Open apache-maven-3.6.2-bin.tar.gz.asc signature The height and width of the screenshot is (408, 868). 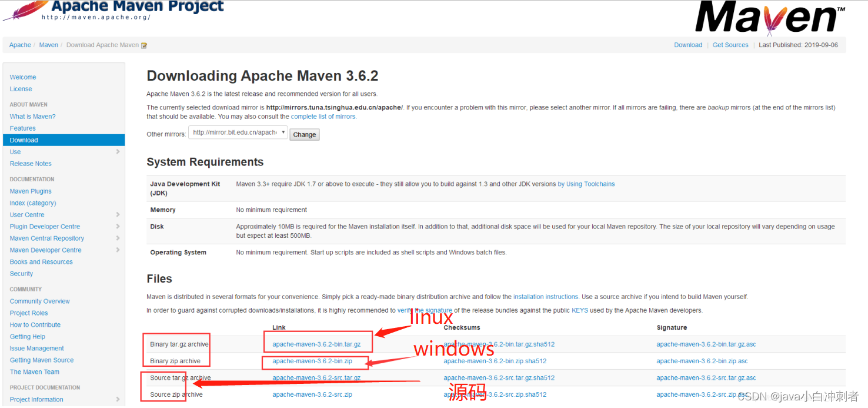pos(706,344)
